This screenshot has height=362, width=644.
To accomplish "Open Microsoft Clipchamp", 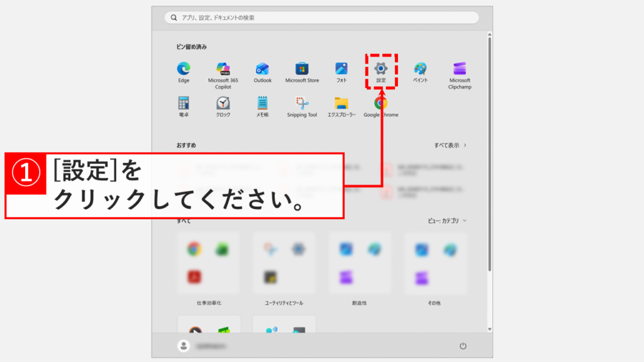I will click(x=459, y=69).
